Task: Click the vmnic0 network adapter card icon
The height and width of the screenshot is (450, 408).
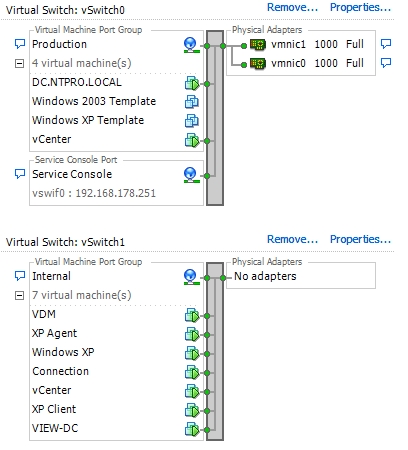Action: pyautogui.click(x=258, y=64)
